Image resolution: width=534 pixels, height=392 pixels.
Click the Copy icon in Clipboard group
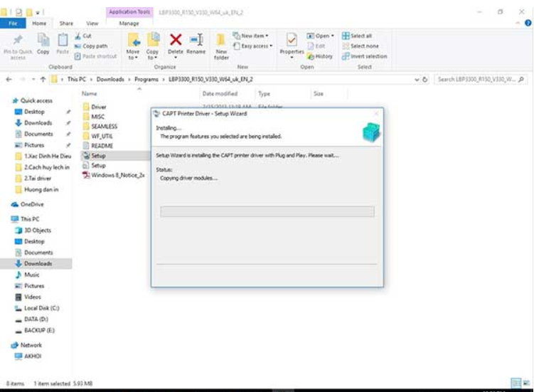(43, 43)
